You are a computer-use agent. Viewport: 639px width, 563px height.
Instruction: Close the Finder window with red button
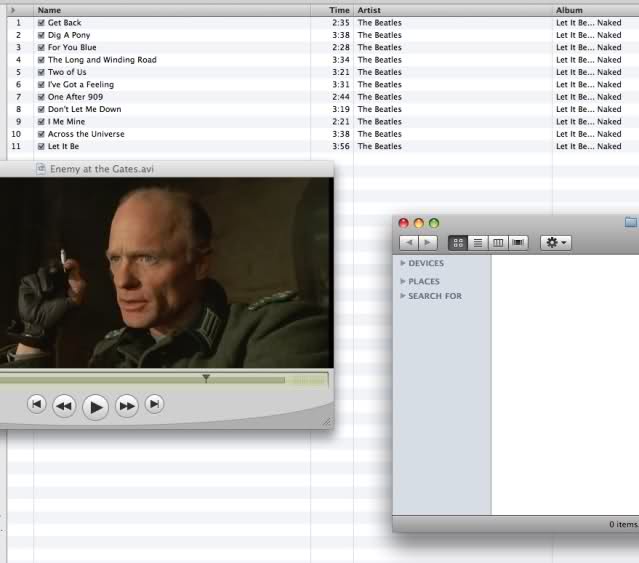click(x=403, y=223)
